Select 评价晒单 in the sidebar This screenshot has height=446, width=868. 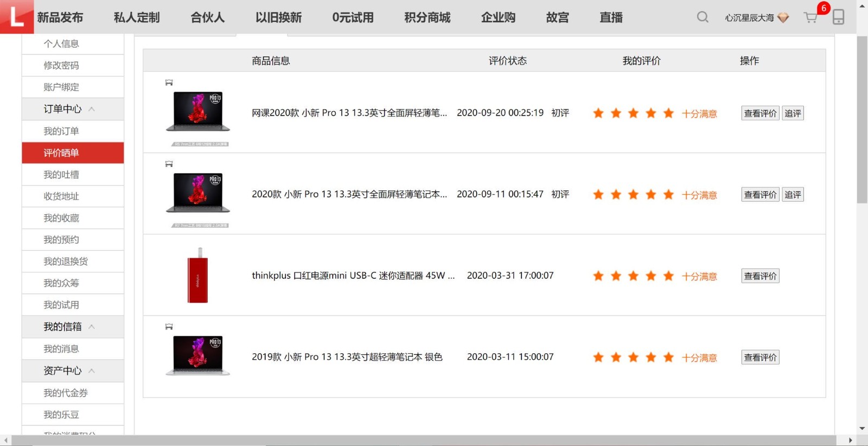click(x=73, y=153)
